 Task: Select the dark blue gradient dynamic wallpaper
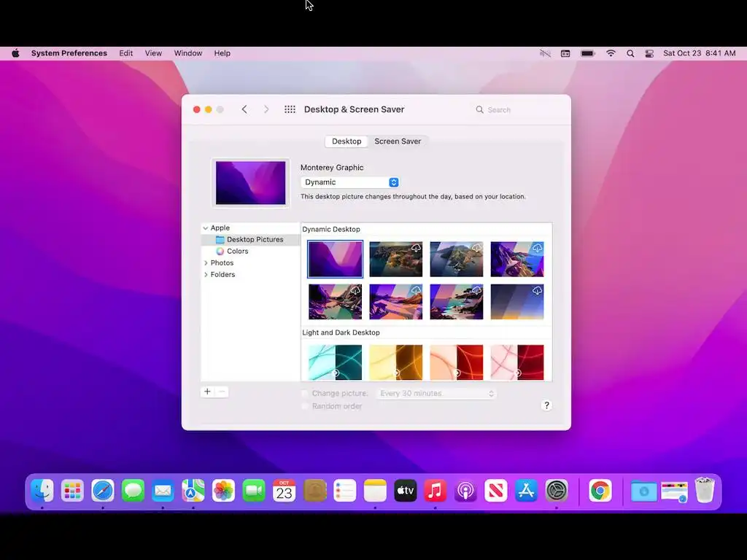tap(517, 302)
